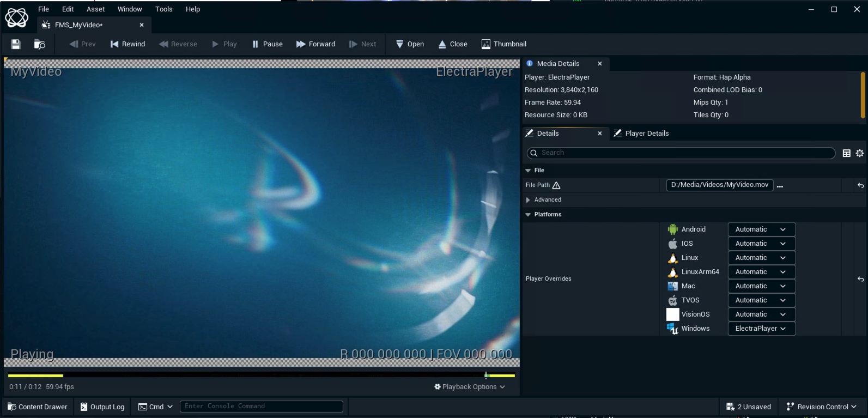Focus the Enter Console Command field
Image resolution: width=868 pixels, height=418 pixels.
coord(262,407)
